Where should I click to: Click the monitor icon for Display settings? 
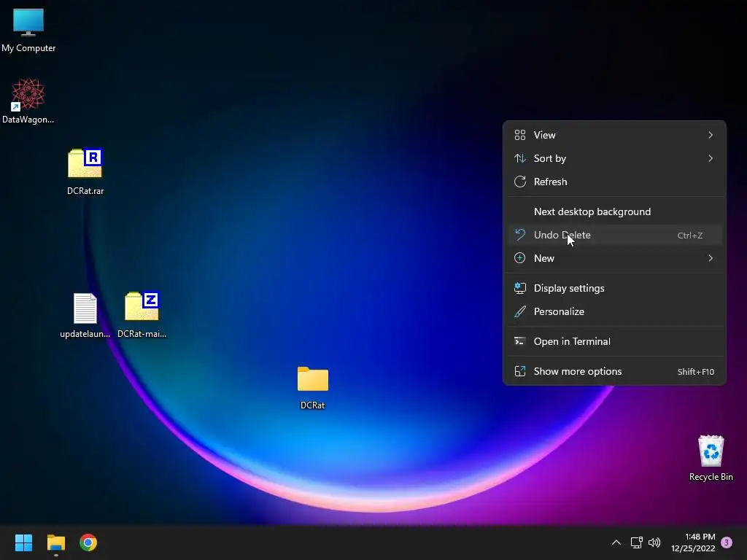pyautogui.click(x=519, y=288)
